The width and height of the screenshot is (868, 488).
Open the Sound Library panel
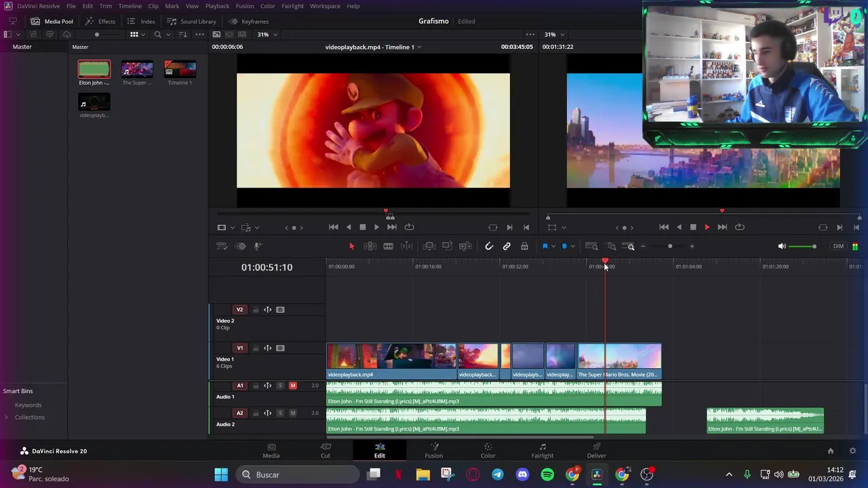coord(192,21)
